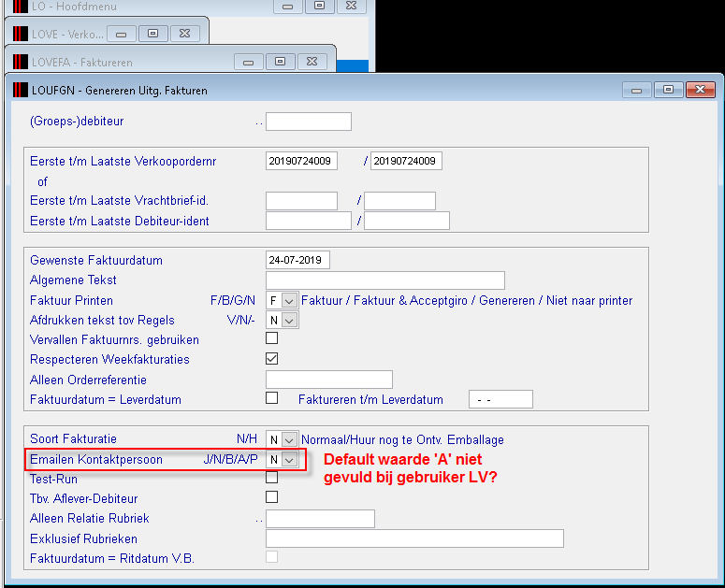Viewport: 725px width, 588px height.
Task: Click the Soort Fakturatie label
Action: coord(74,438)
